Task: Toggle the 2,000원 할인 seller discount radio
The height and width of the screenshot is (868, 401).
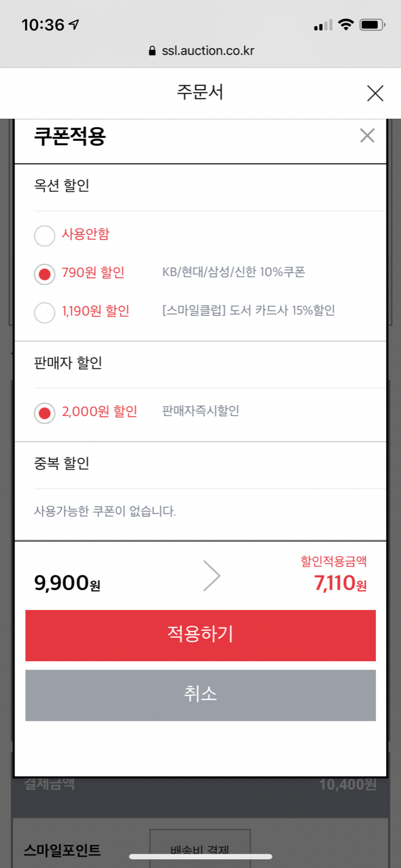Action: point(44,413)
